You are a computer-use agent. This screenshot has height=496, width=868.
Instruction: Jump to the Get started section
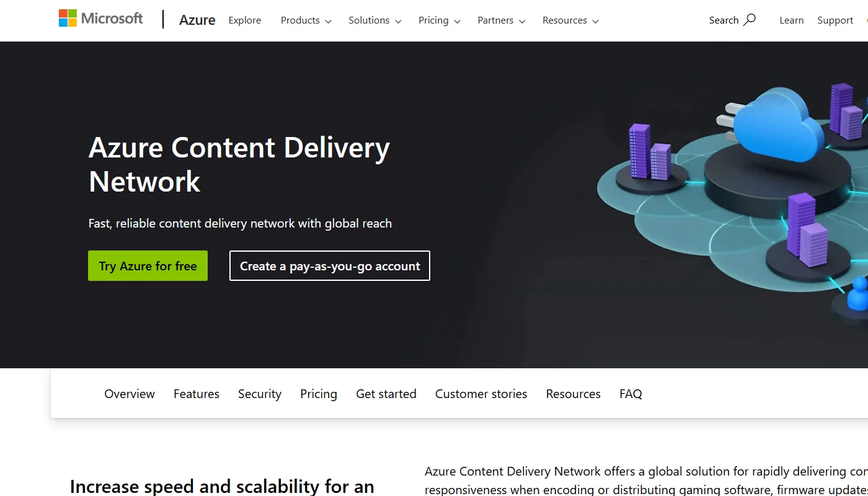(x=386, y=394)
